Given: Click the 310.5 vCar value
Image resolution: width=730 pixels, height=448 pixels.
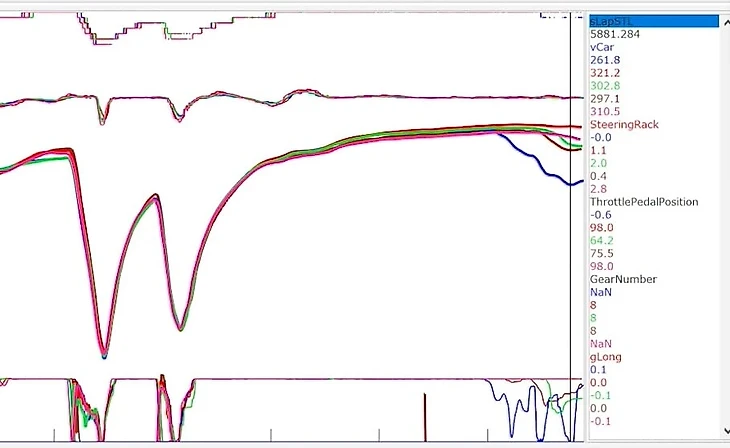Looking at the screenshot, I should point(605,112).
